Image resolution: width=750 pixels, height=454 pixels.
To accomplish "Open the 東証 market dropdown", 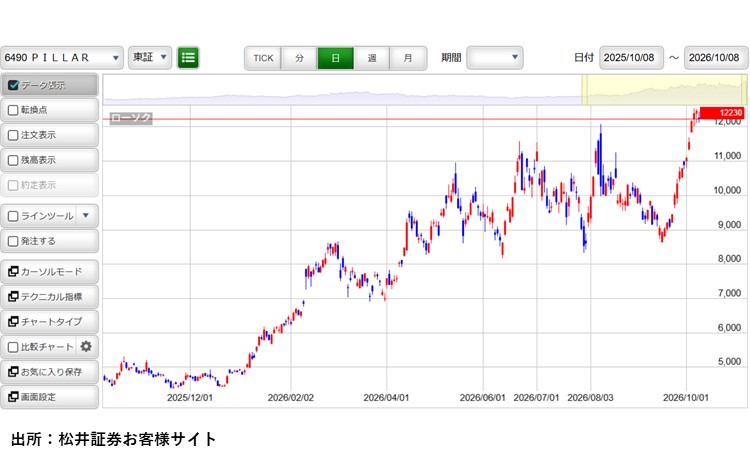I will [x=150, y=58].
